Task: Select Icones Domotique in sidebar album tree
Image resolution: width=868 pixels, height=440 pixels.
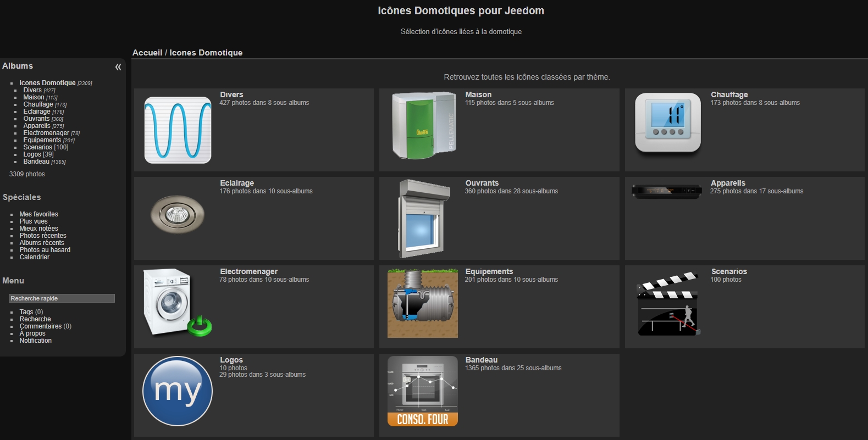Action: (47, 83)
